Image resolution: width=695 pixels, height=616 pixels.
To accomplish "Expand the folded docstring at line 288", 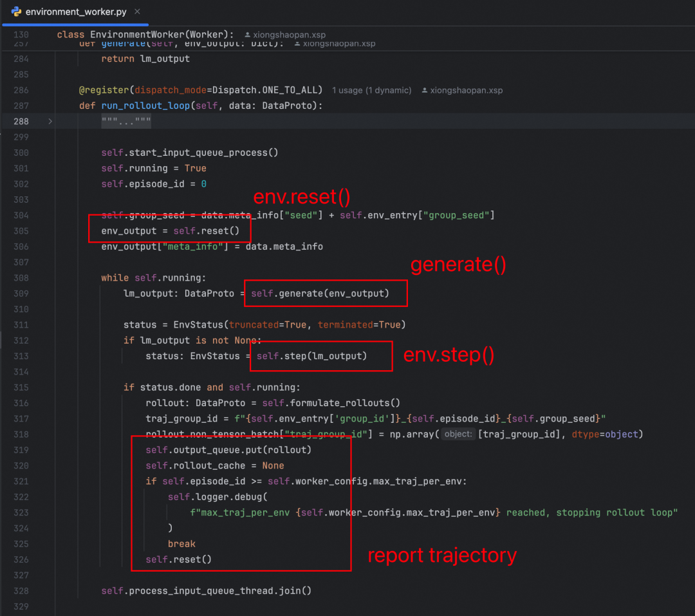I will point(50,121).
